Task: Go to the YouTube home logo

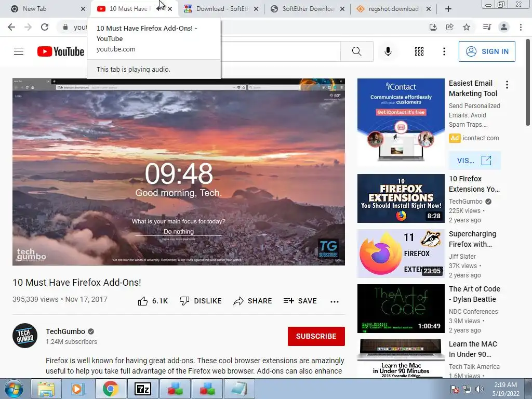Action: (61, 51)
